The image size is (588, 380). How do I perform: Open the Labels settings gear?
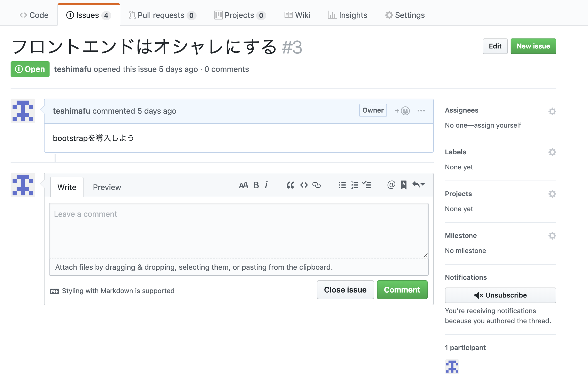click(x=552, y=152)
